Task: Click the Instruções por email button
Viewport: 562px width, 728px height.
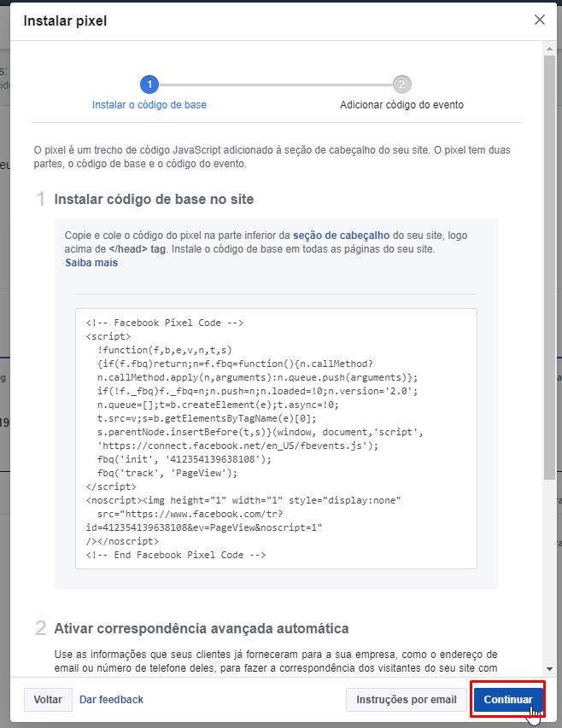Action: 406,700
